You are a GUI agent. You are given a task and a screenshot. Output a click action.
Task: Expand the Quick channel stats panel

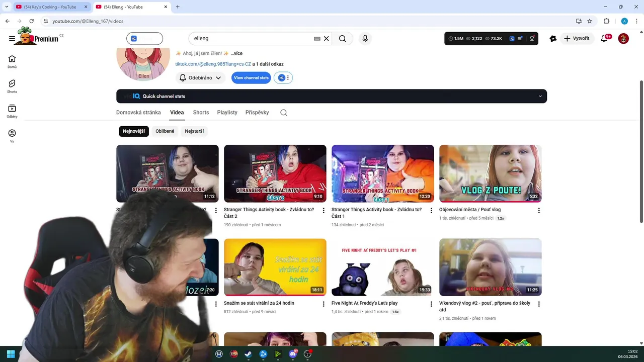tap(332, 96)
